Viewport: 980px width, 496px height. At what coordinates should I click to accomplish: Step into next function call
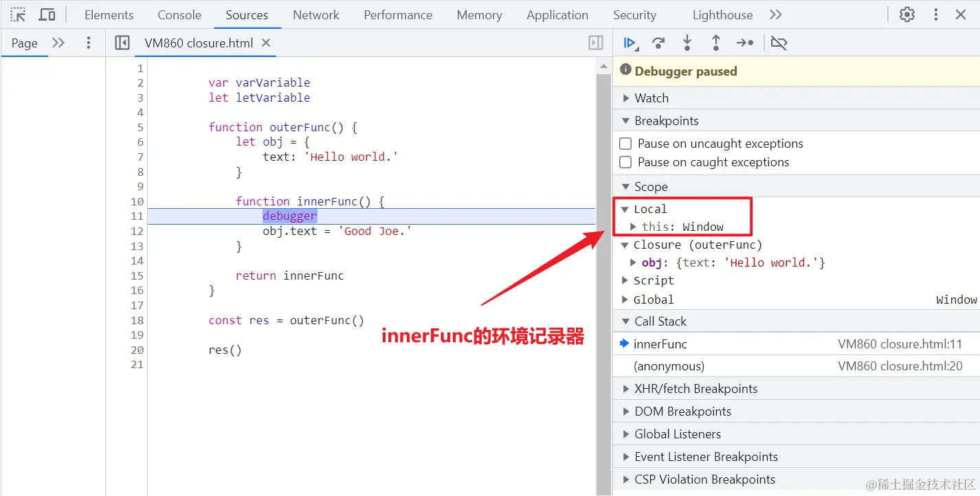pos(687,43)
